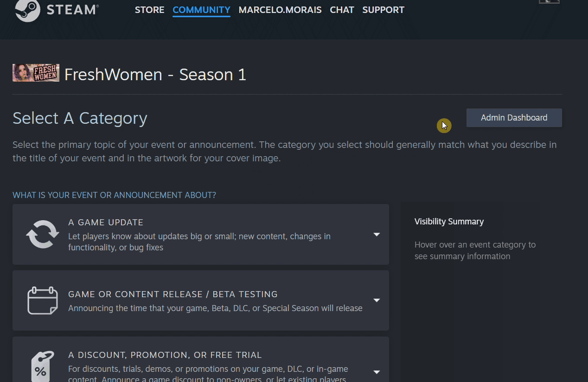Click the STEAM wordmark text
This screenshot has width=588, height=382.
[x=72, y=10]
